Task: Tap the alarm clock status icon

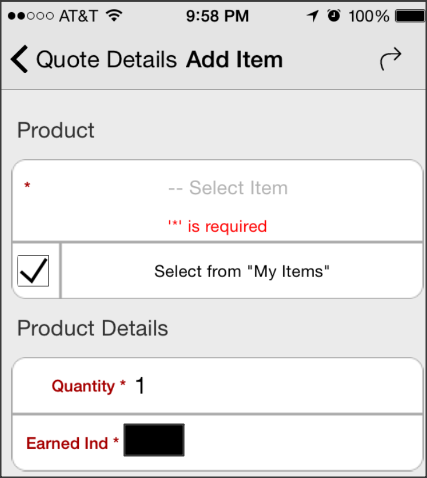Action: [334, 15]
